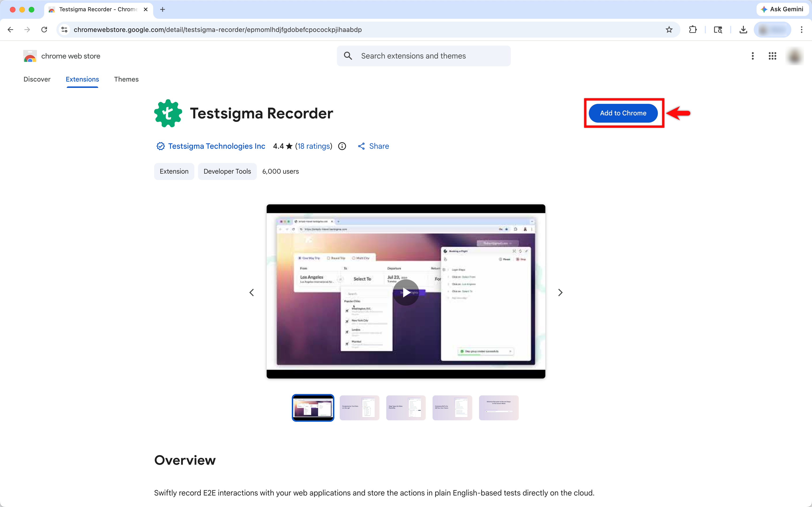Click Add to Chrome button
The image size is (812, 507).
click(623, 113)
